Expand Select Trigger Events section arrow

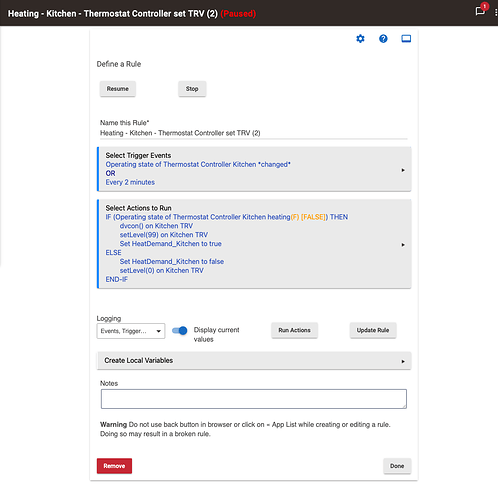[403, 170]
